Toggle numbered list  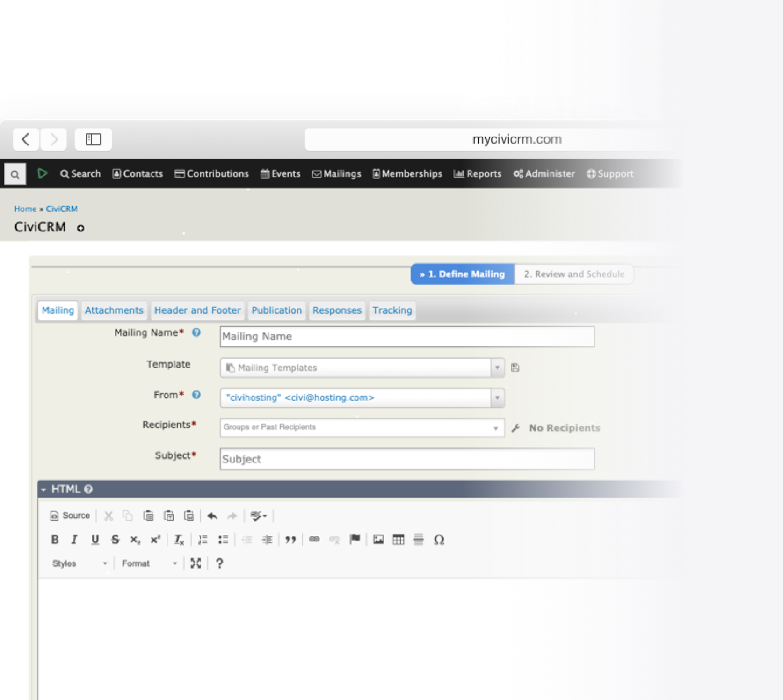(x=203, y=540)
